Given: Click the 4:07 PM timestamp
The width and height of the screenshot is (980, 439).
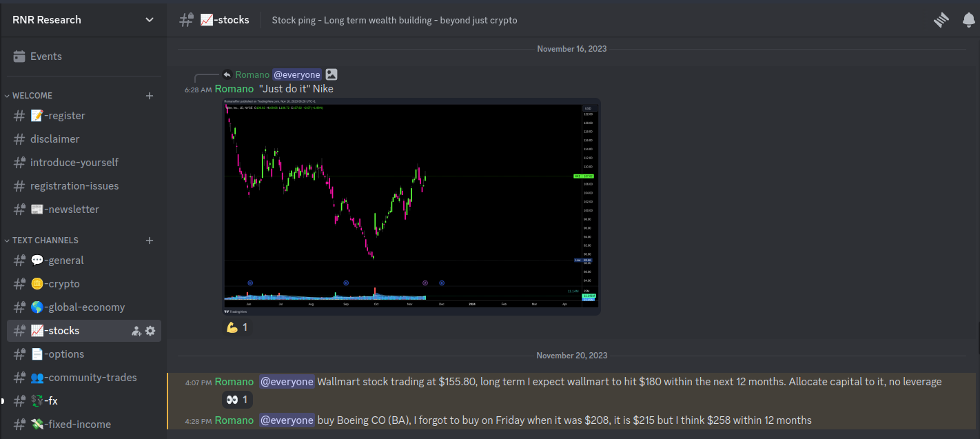Looking at the screenshot, I should (x=198, y=382).
